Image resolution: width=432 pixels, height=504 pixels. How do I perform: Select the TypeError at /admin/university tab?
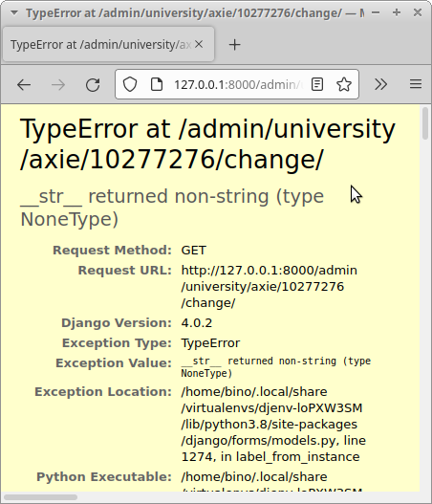click(x=109, y=44)
